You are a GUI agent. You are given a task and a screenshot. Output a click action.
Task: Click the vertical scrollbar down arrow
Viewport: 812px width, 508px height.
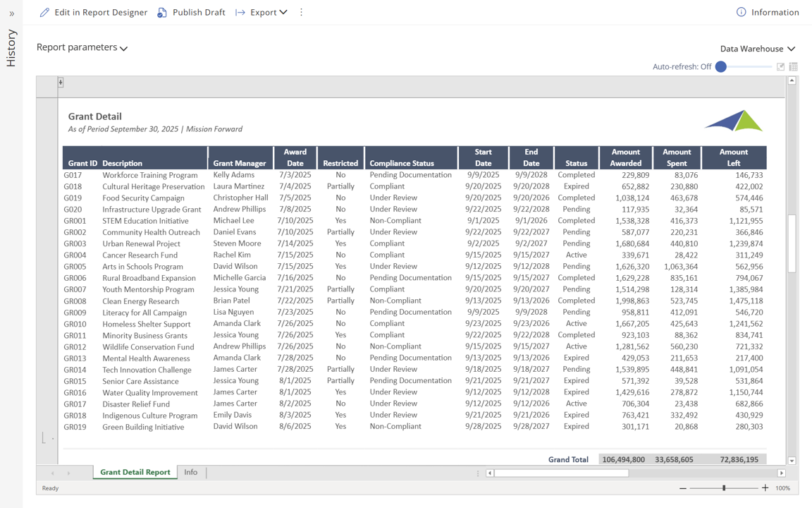[792, 461]
